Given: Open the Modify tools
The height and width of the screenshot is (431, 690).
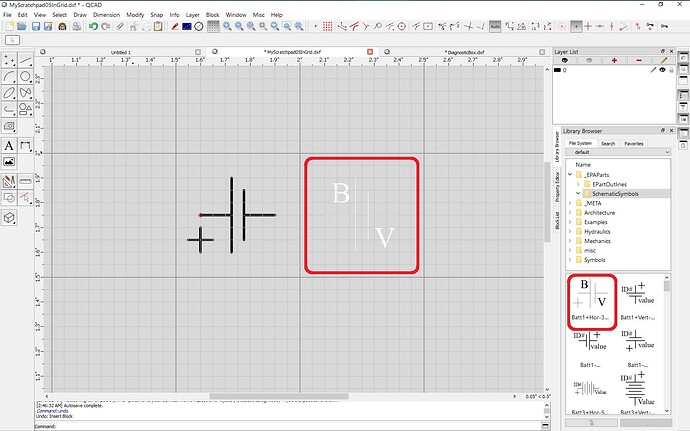Looking at the screenshot, I should pyautogui.click(x=9, y=181).
